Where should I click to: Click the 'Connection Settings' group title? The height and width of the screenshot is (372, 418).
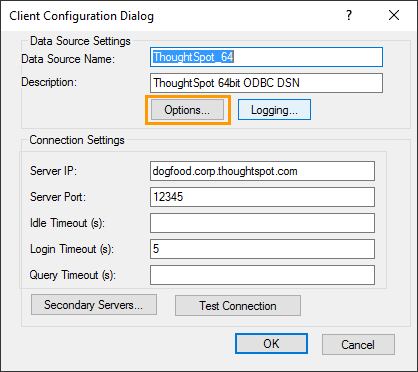(x=77, y=140)
